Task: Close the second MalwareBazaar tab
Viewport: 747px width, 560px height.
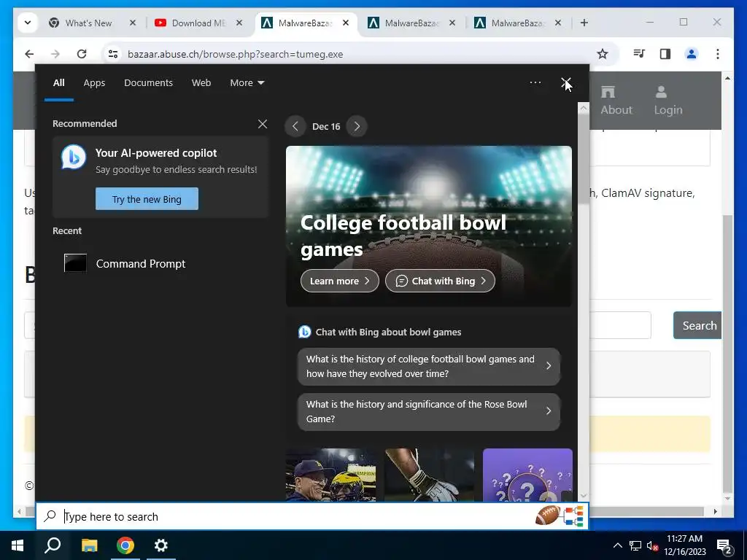Action: 452,23
